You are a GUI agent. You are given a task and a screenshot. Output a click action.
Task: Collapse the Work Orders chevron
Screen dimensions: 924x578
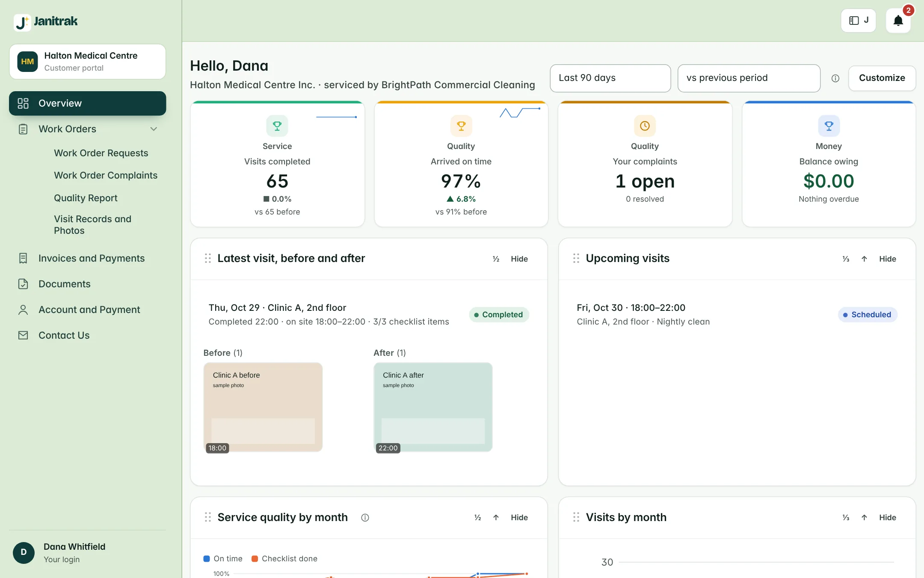point(154,129)
